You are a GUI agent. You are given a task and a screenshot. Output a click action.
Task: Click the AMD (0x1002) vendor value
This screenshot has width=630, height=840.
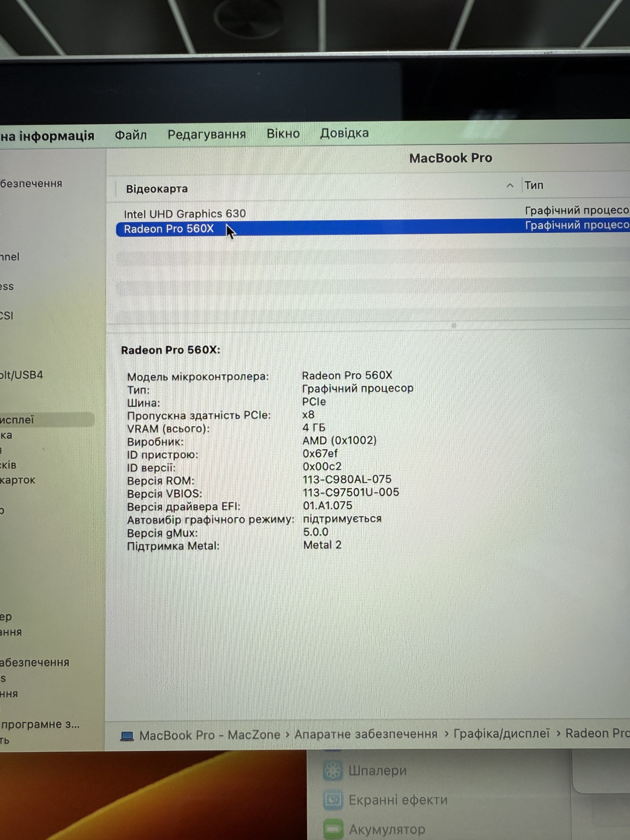pos(340,440)
